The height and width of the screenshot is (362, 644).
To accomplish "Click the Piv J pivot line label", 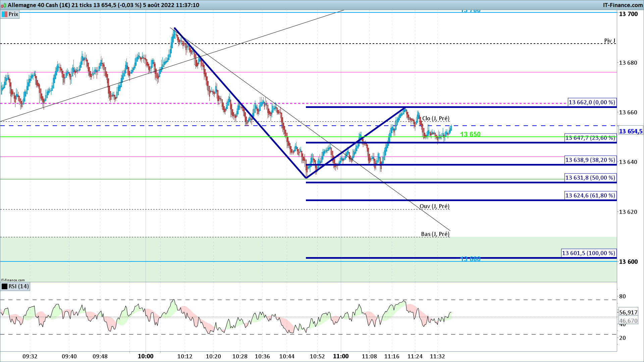I will click(610, 41).
